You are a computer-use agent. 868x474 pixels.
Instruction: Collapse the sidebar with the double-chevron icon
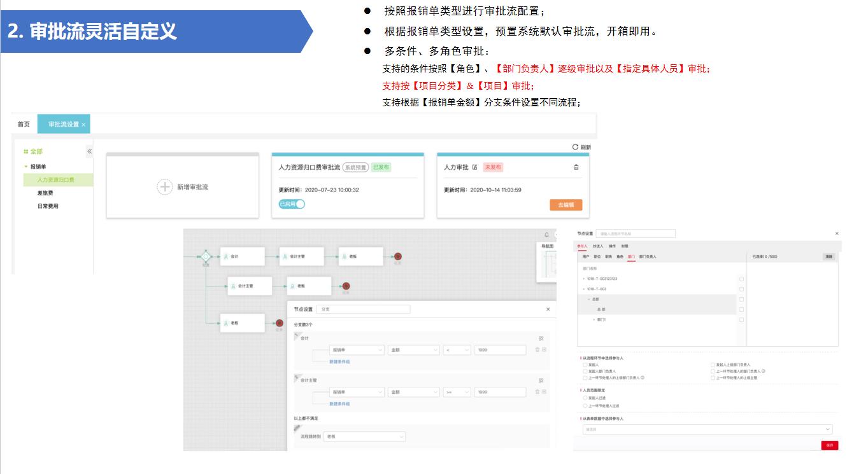click(x=89, y=151)
